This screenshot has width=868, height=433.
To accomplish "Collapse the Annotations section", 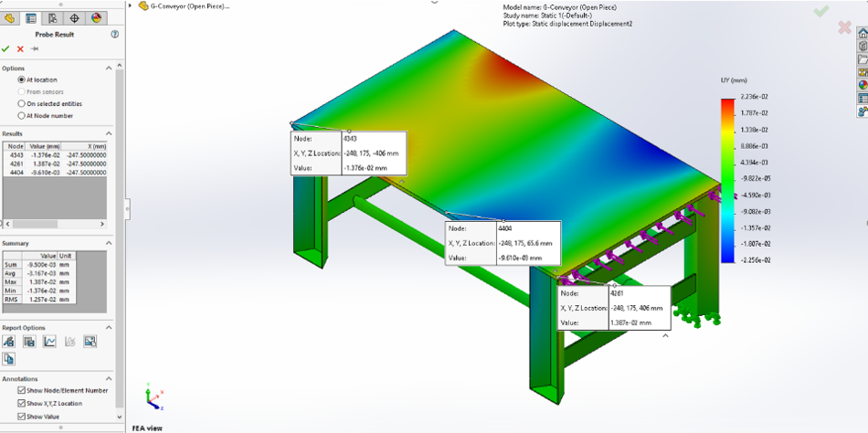I will [109, 379].
